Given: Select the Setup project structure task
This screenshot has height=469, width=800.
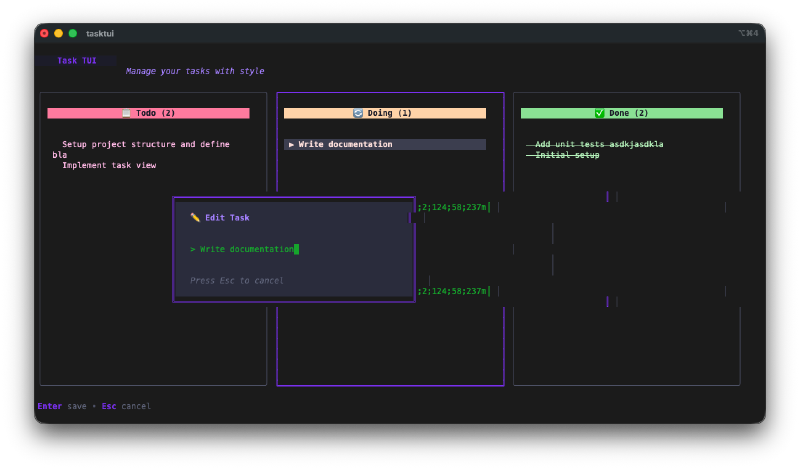Looking at the screenshot, I should pos(145,144).
